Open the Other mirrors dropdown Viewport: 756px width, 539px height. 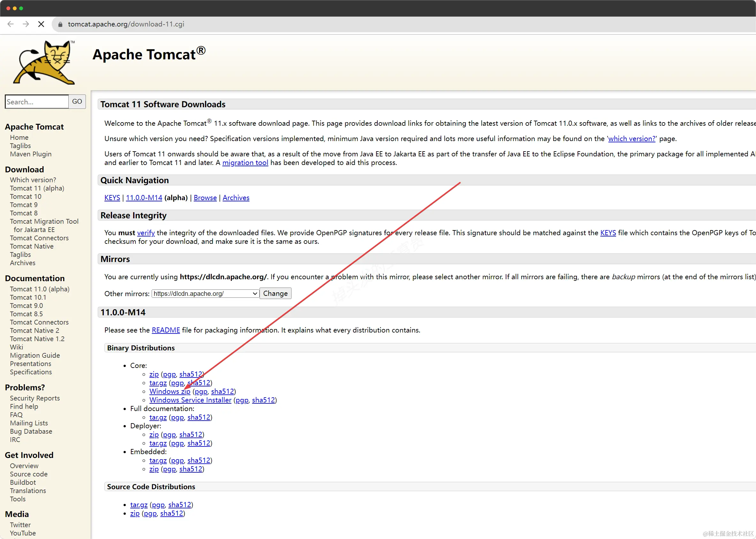(x=205, y=294)
